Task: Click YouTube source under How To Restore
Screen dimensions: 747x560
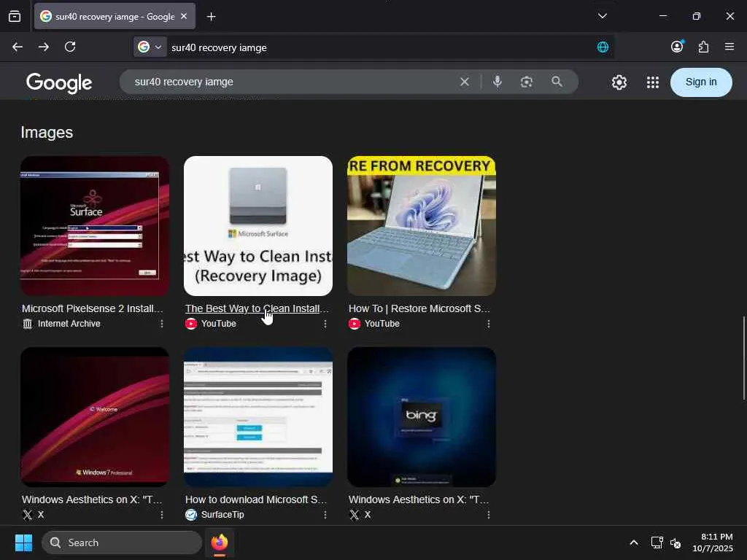Action: pyautogui.click(x=382, y=324)
